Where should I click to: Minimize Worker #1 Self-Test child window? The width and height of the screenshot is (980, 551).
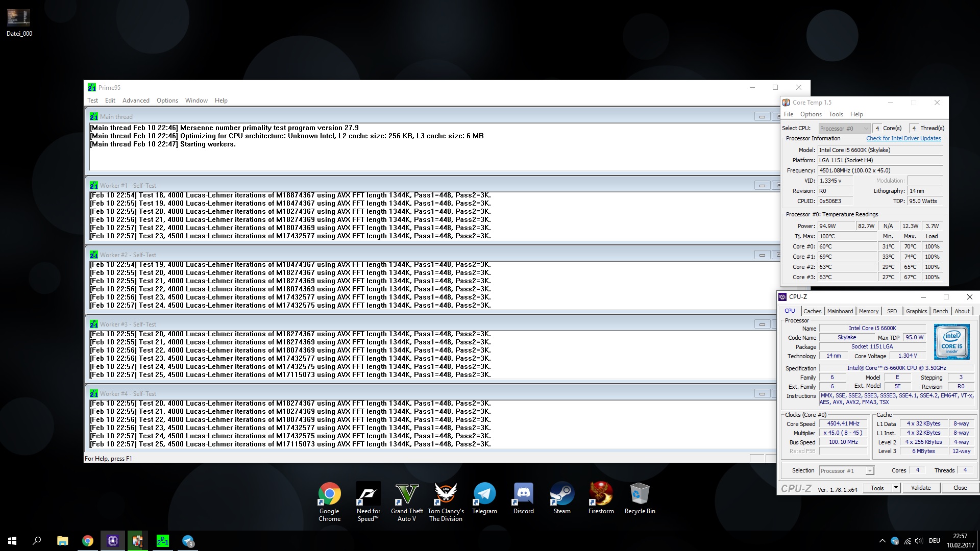(x=762, y=186)
